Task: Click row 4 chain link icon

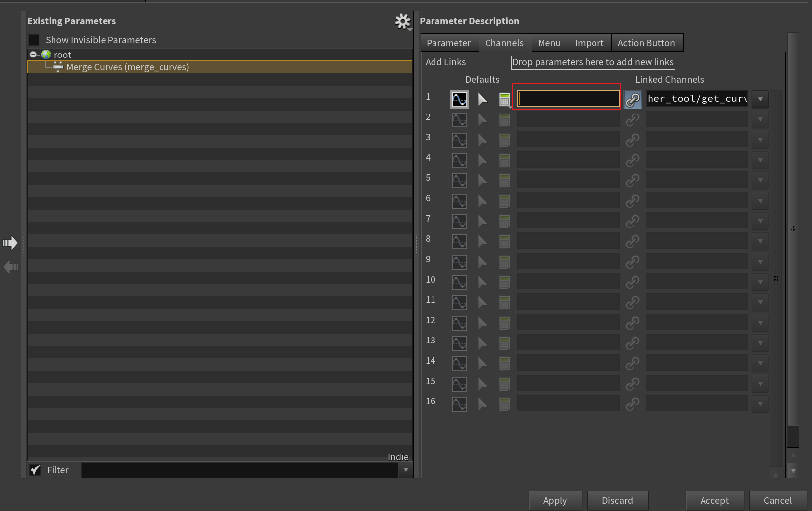Action: pos(633,161)
